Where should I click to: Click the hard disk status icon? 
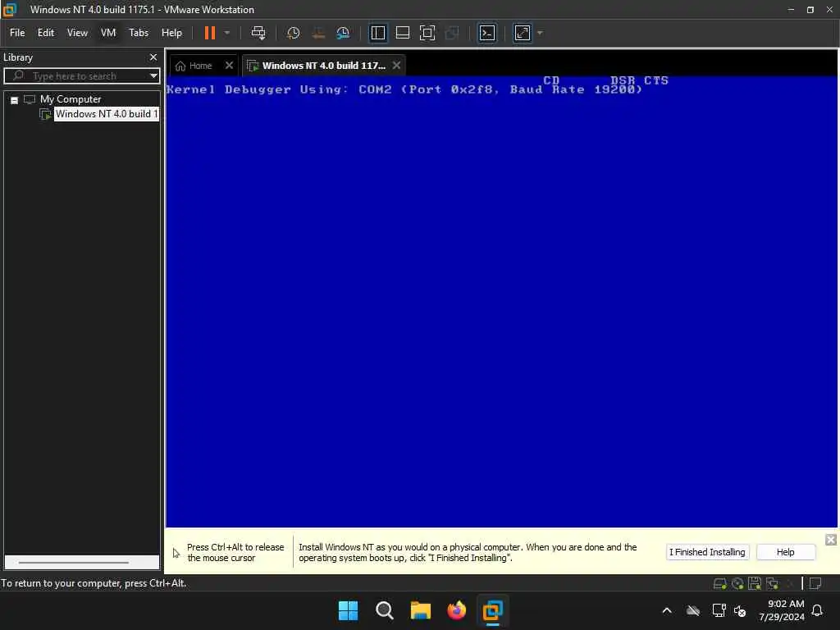point(720,583)
